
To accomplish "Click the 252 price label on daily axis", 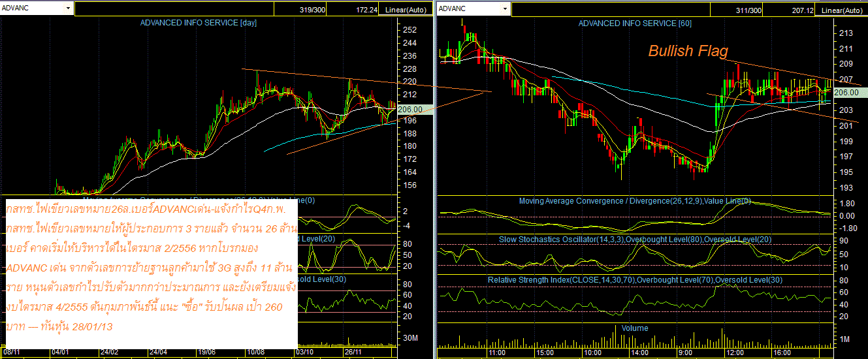I will [410, 30].
